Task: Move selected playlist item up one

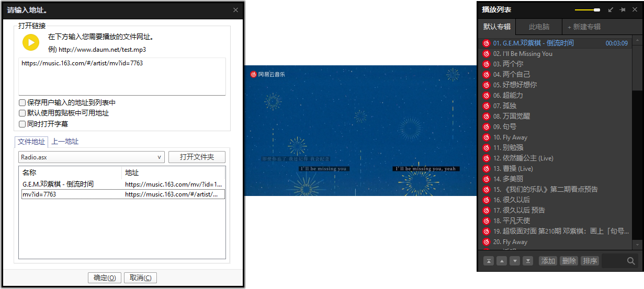Action: 502,261
